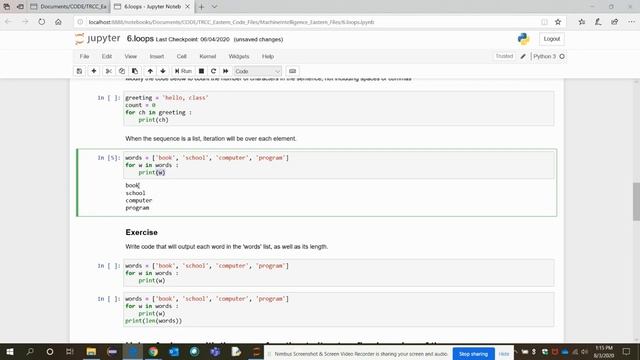
Task: Copy selected cells icon
Action: pos(122,71)
